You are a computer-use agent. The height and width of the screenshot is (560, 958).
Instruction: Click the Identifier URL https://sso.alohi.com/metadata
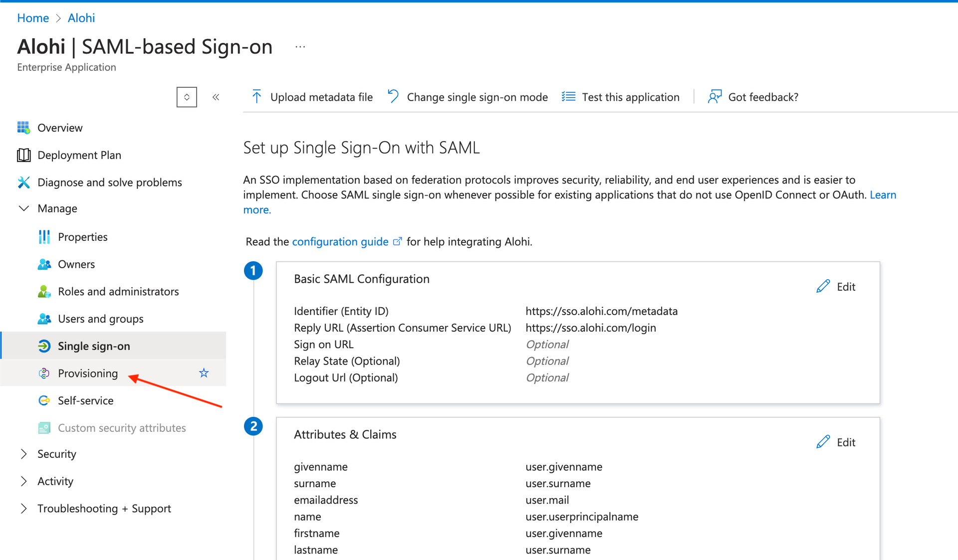[601, 311]
